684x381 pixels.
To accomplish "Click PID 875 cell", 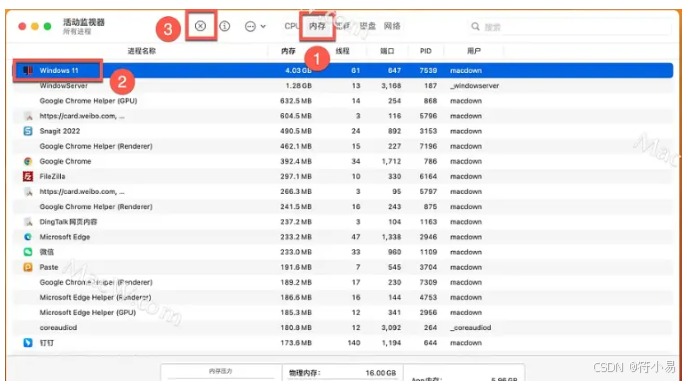I will (430, 206).
